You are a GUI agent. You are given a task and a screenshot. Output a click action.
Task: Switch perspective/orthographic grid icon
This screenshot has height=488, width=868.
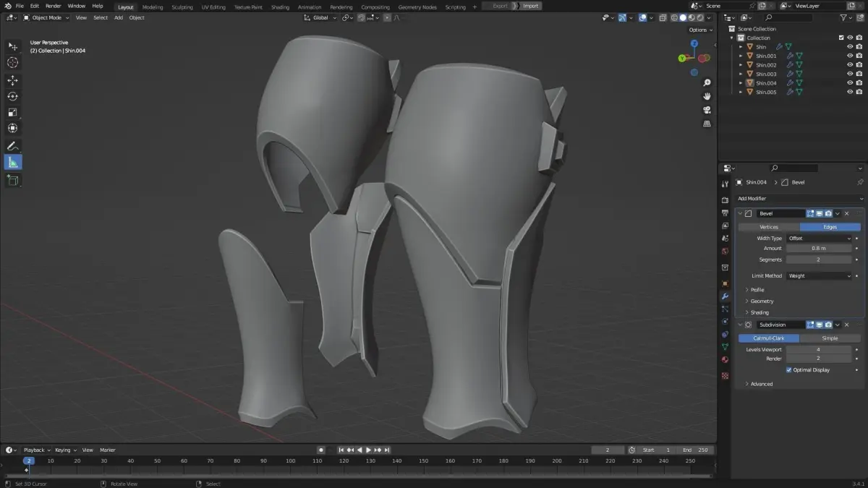(x=707, y=124)
